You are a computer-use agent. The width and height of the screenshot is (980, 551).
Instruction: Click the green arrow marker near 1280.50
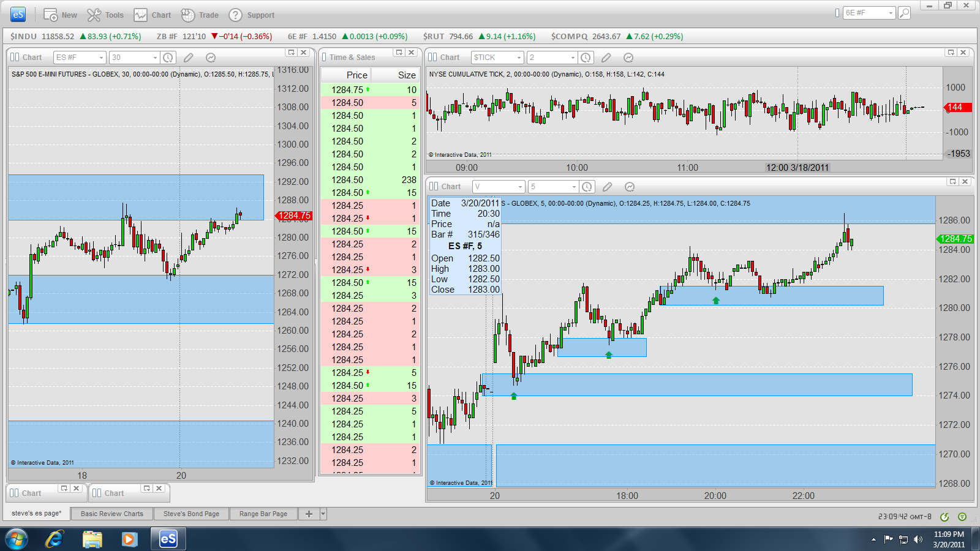pyautogui.click(x=716, y=301)
